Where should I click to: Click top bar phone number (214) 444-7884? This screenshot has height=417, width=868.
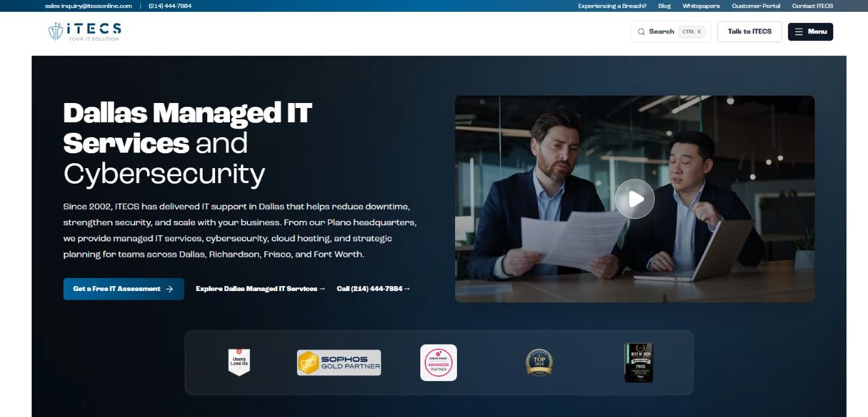pos(170,6)
